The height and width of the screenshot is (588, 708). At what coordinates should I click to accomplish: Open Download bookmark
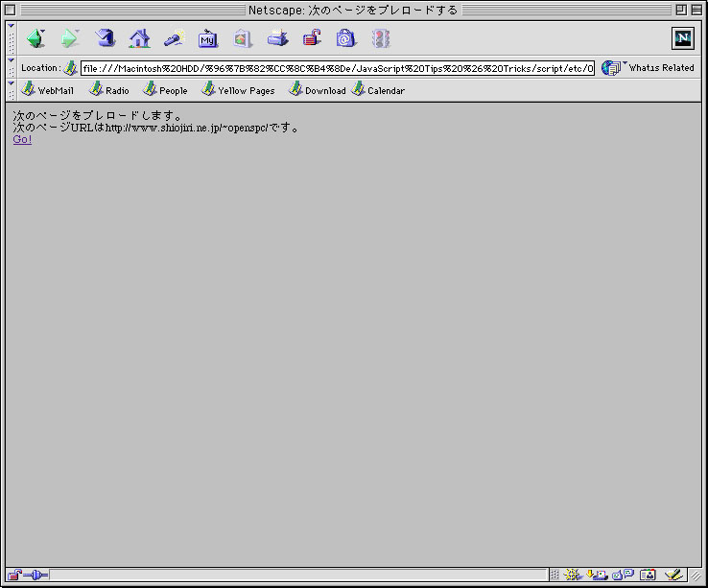pos(318,90)
